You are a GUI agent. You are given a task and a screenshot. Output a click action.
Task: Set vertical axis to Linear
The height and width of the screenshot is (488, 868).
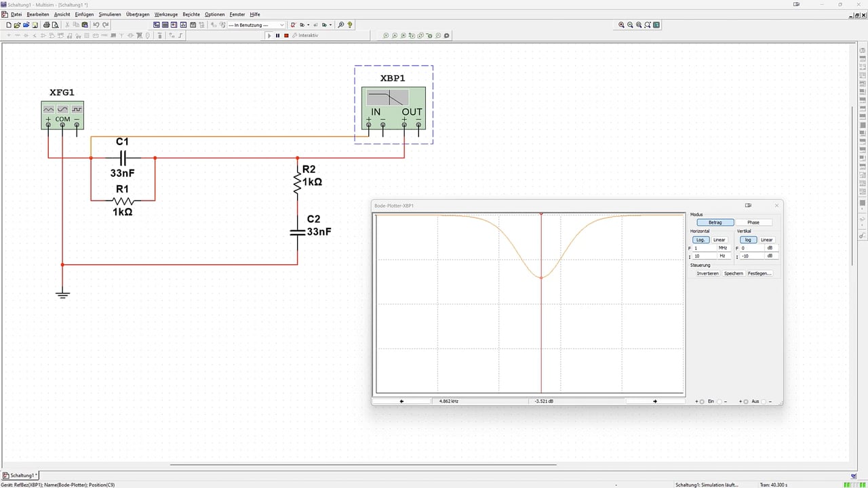pos(766,239)
